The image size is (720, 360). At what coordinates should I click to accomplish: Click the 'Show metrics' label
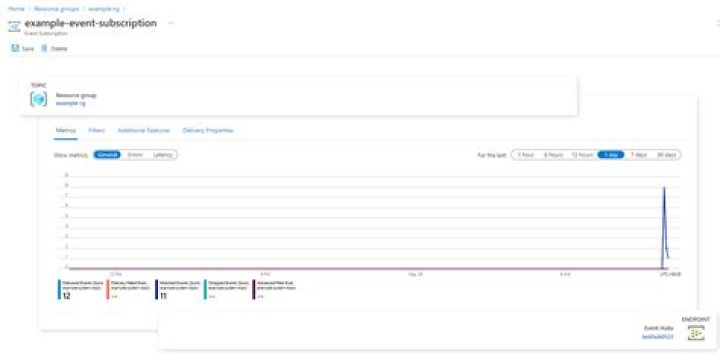pos(72,155)
